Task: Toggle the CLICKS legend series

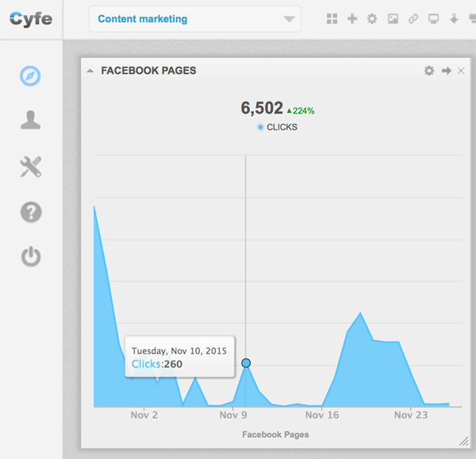Action: coord(278,127)
